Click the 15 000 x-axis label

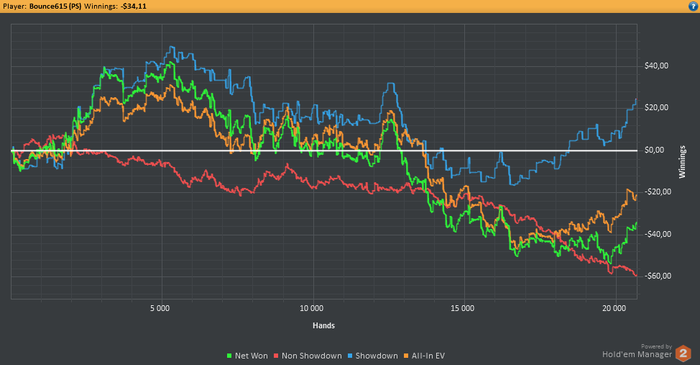pyautogui.click(x=462, y=308)
